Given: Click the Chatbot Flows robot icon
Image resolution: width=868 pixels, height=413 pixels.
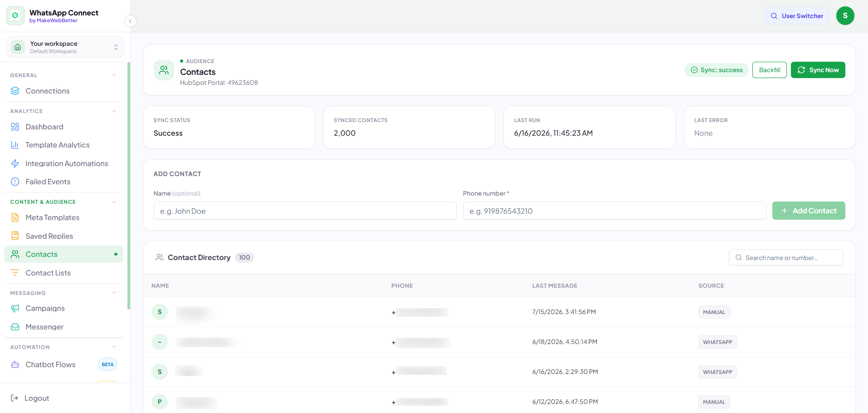Looking at the screenshot, I should [x=15, y=364].
